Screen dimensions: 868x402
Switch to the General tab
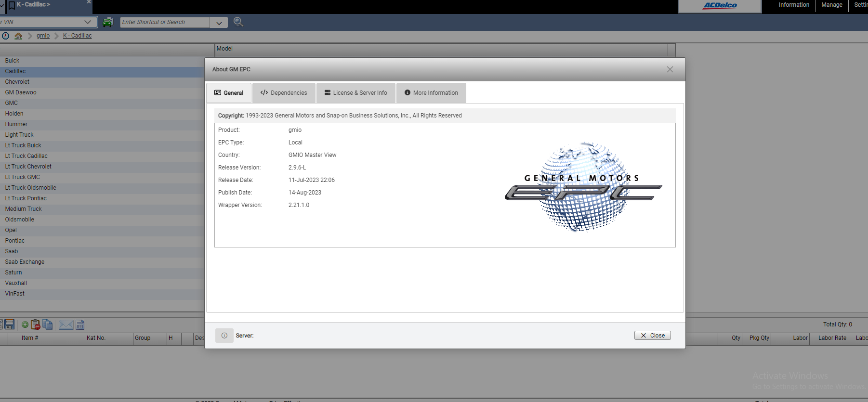(x=229, y=93)
